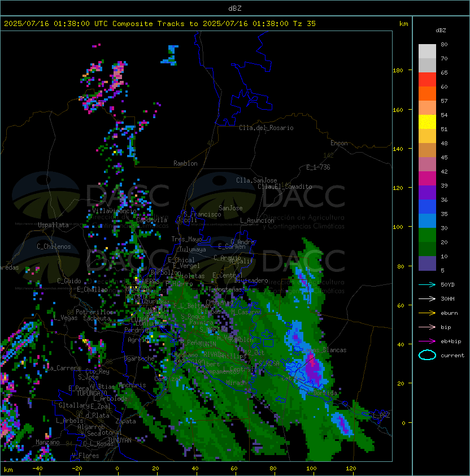
Task: Click the L_Asuncion label
Action: pos(257,220)
